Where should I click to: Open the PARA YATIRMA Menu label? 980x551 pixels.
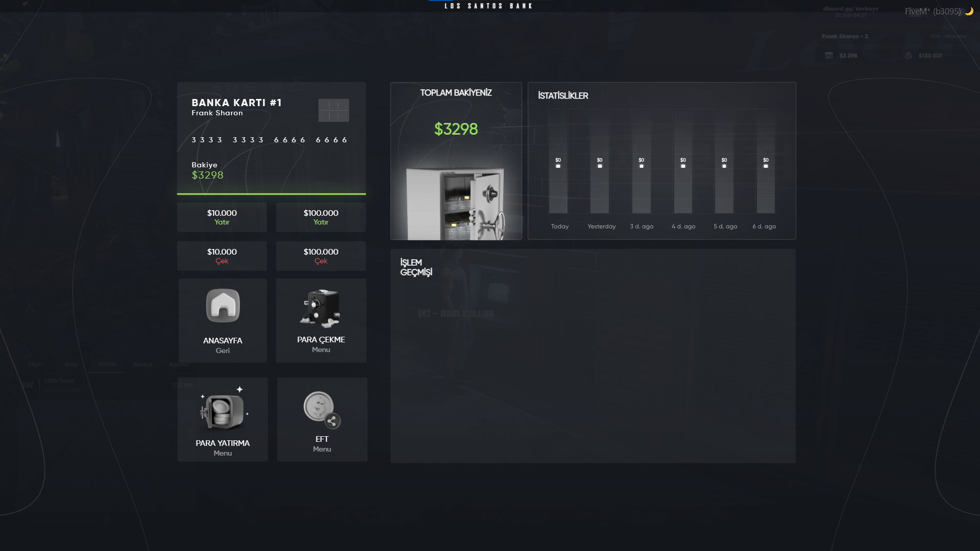[223, 448]
